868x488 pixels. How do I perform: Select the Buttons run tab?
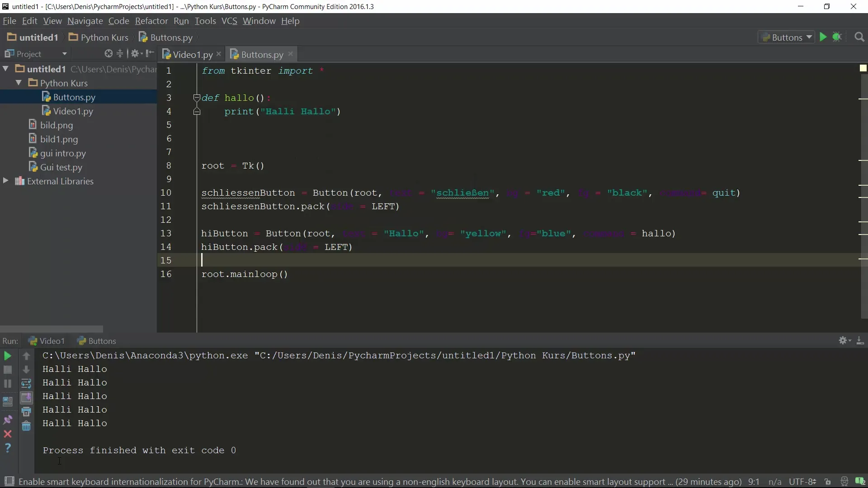pos(97,341)
